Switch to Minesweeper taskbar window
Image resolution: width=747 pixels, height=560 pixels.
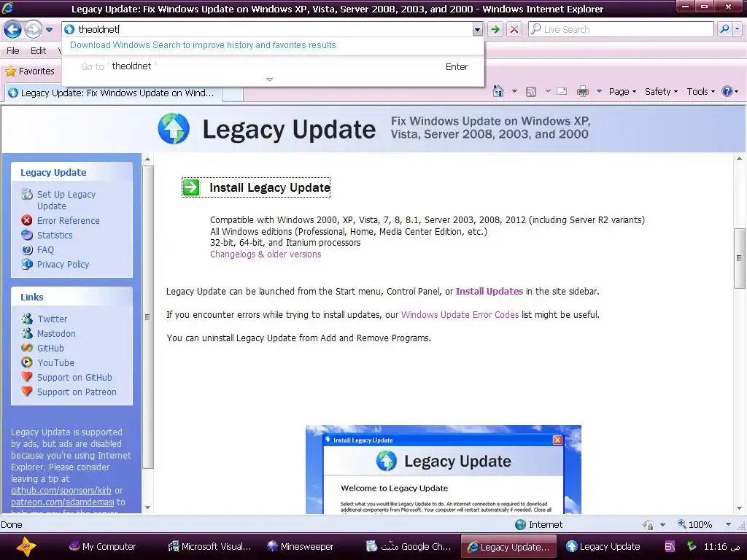coord(301,547)
